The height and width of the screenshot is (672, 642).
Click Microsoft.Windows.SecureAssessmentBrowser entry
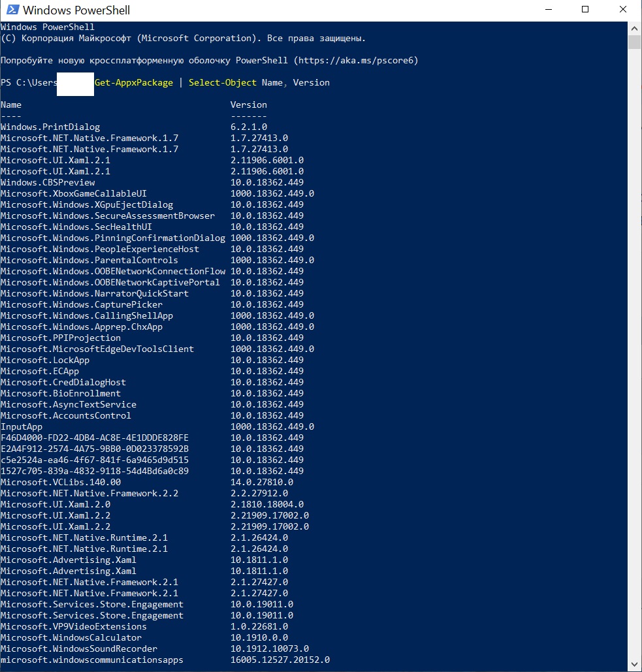pyautogui.click(x=108, y=216)
